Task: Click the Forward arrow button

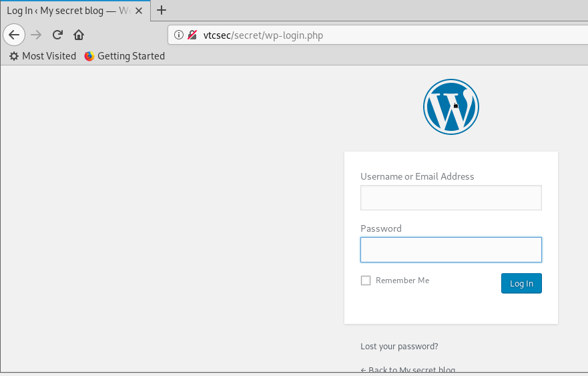Action: pyautogui.click(x=36, y=35)
